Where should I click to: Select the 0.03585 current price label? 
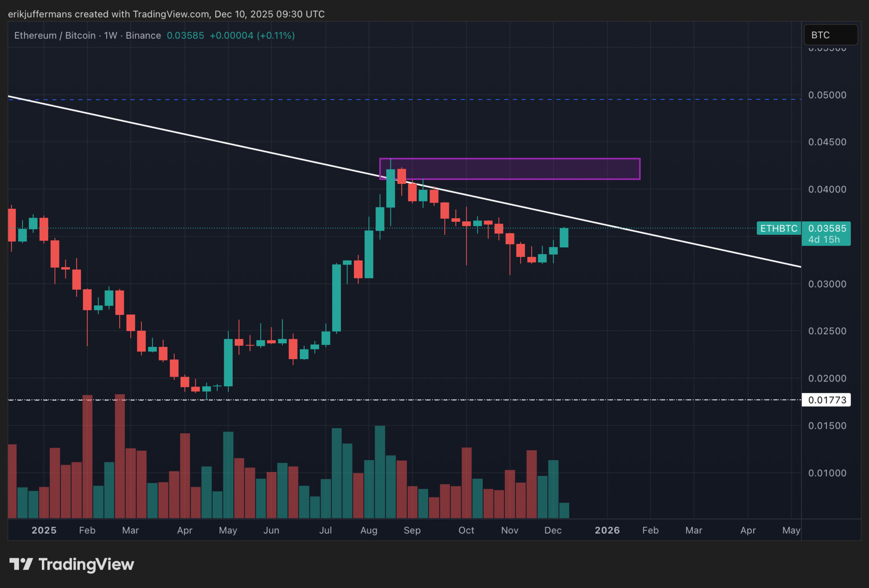click(827, 229)
